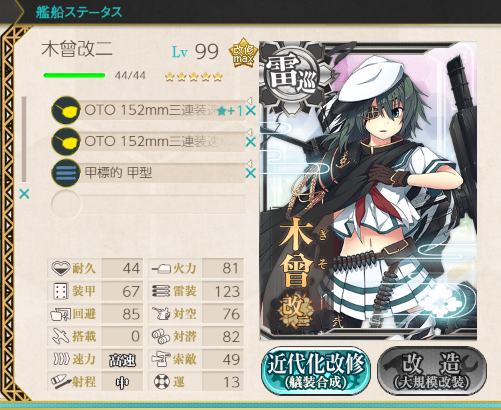
Task: Click the second OTO 152mm gun equipment icon
Action: pos(66,141)
